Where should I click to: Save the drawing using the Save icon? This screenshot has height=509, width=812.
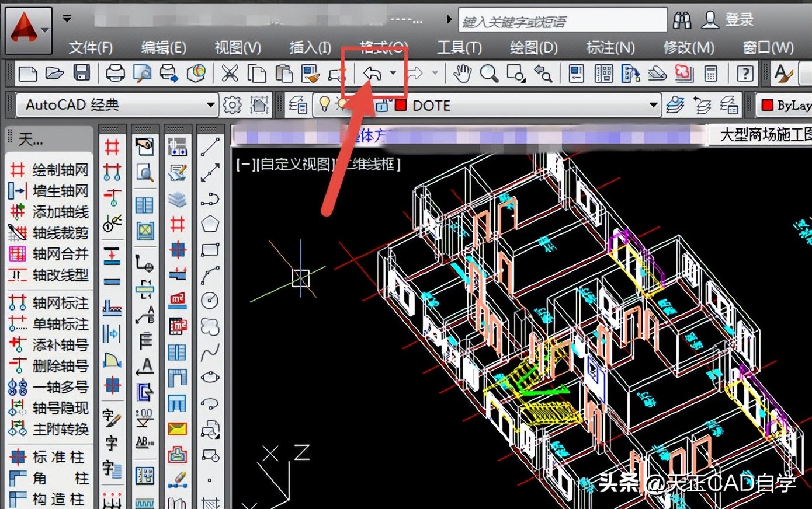82,74
